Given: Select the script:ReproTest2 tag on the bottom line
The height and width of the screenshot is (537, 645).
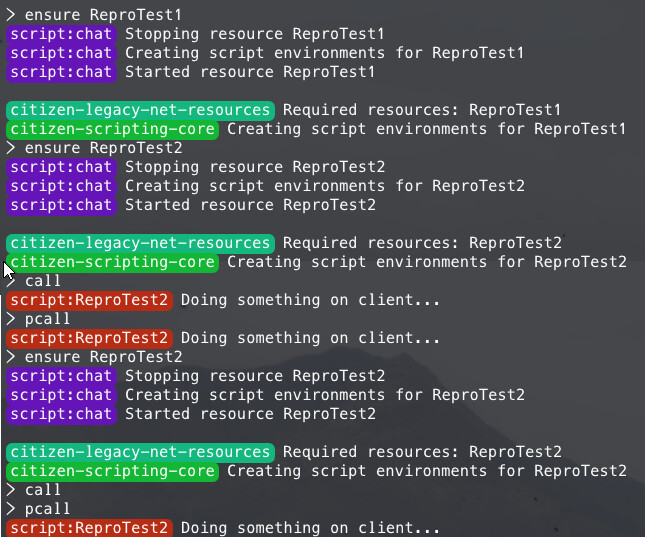Looking at the screenshot, I should pyautogui.click(x=89, y=528).
